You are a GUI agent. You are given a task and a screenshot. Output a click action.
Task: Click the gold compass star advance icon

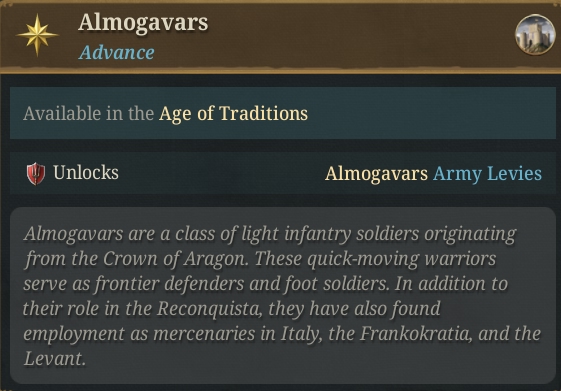click(x=37, y=35)
